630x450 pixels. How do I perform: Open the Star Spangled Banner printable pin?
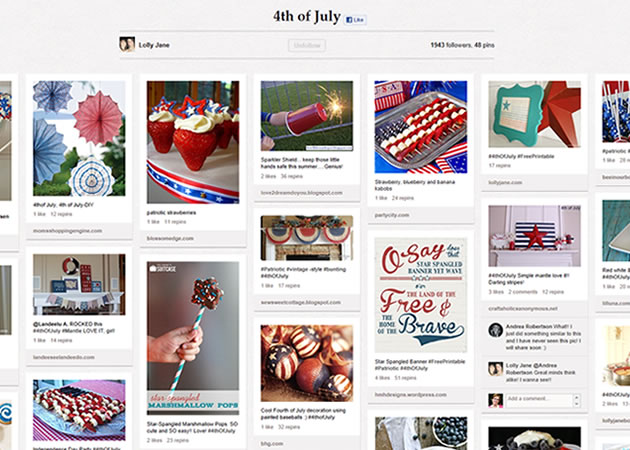tap(421, 295)
